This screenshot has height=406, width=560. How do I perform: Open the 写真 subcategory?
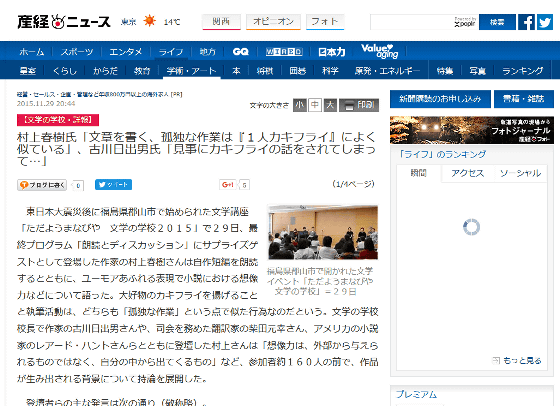(478, 71)
